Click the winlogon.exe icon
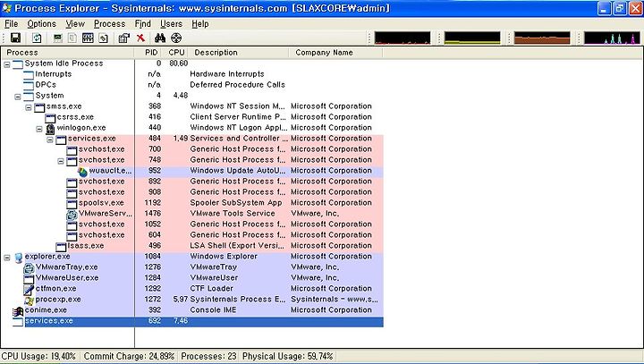 (50, 129)
